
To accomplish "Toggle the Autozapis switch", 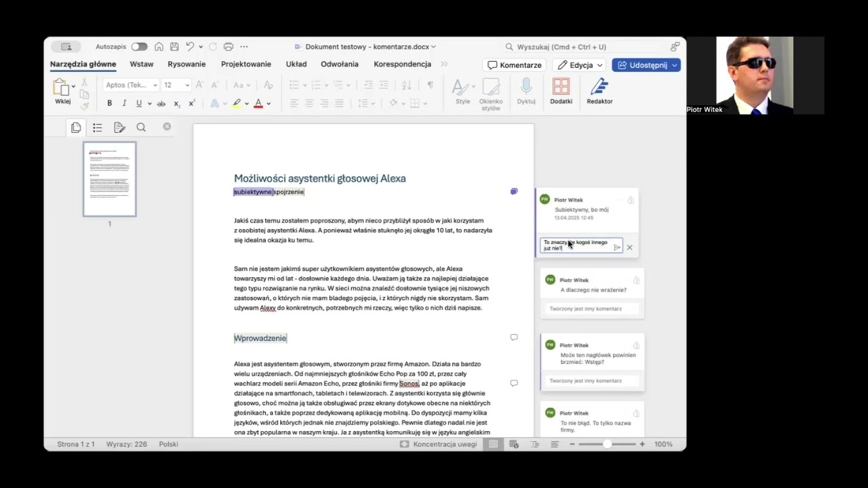I will (139, 47).
